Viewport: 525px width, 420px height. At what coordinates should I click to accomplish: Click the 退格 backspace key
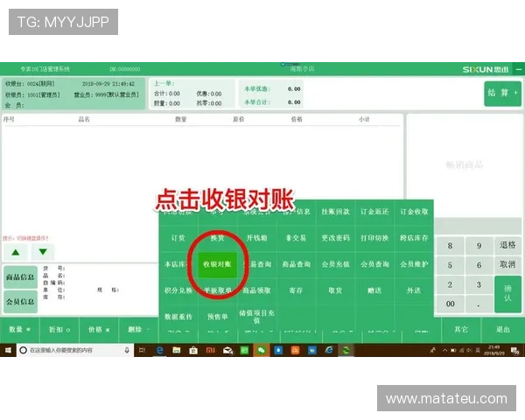pos(507,245)
